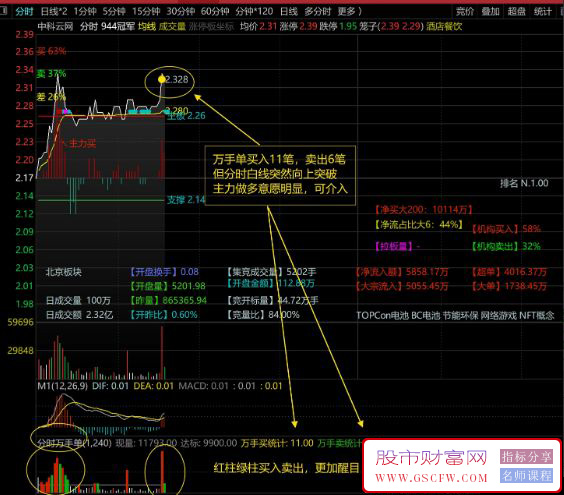This screenshot has height=495, width=564.
Task: Click the 【机构买入】58% value
Action: tap(506, 229)
